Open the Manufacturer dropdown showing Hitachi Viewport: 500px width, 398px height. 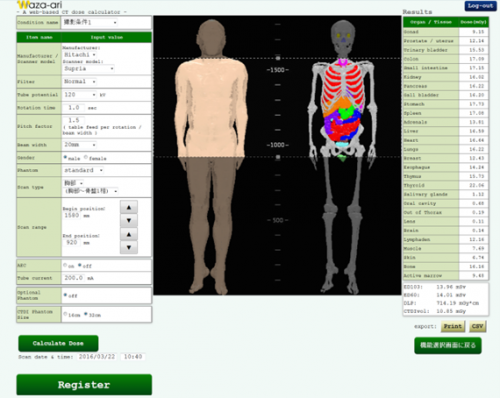[80, 54]
